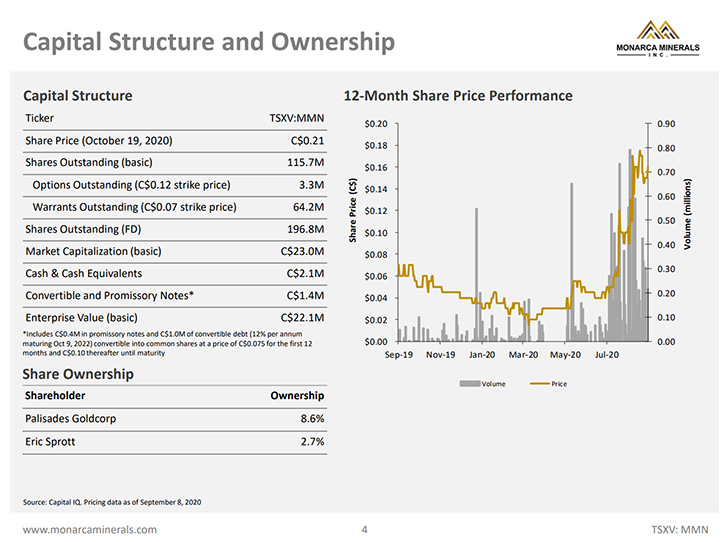This screenshot has width=725, height=542.
Task: Click the 'Jul-20' date axis label
Action: pyautogui.click(x=607, y=355)
